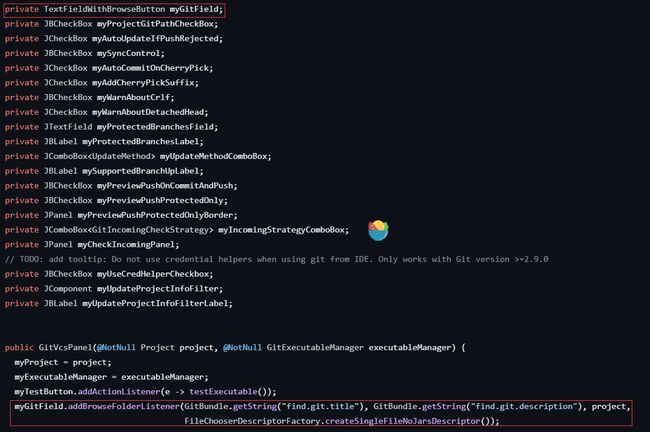
Task: Click the myProtectedBranchesLabel declaration name
Action: click(141, 142)
